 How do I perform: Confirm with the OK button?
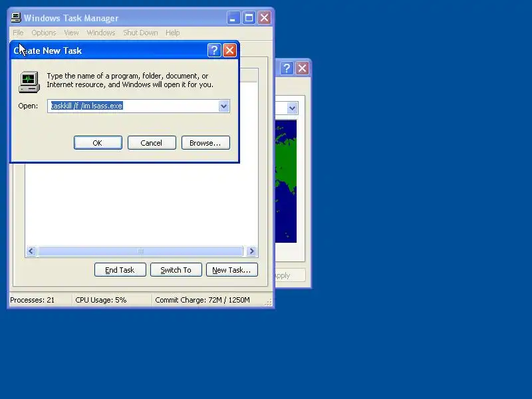[x=98, y=143]
